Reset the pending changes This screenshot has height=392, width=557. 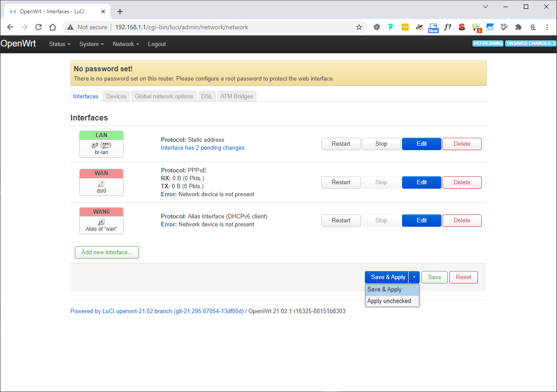click(x=464, y=277)
